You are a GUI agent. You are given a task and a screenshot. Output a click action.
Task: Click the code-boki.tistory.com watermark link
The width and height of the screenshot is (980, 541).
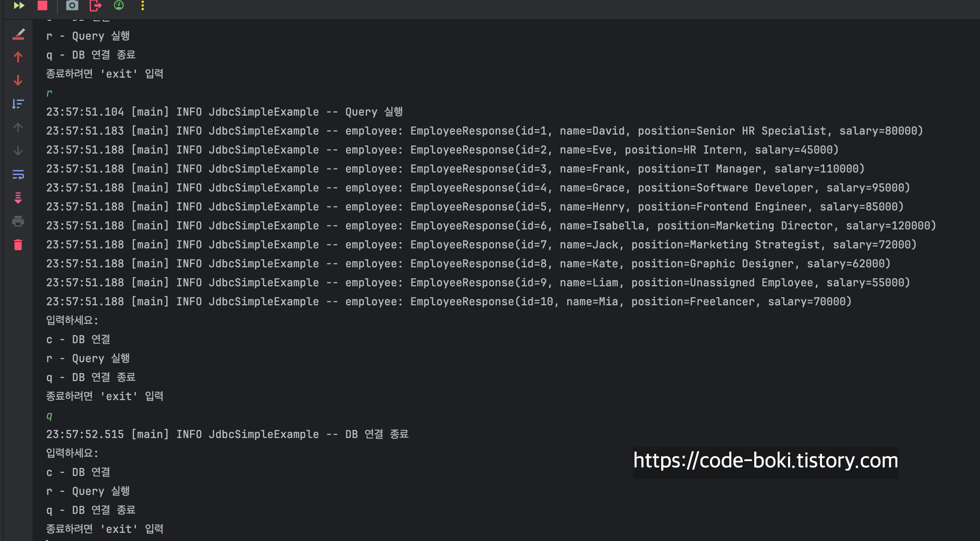(x=765, y=461)
